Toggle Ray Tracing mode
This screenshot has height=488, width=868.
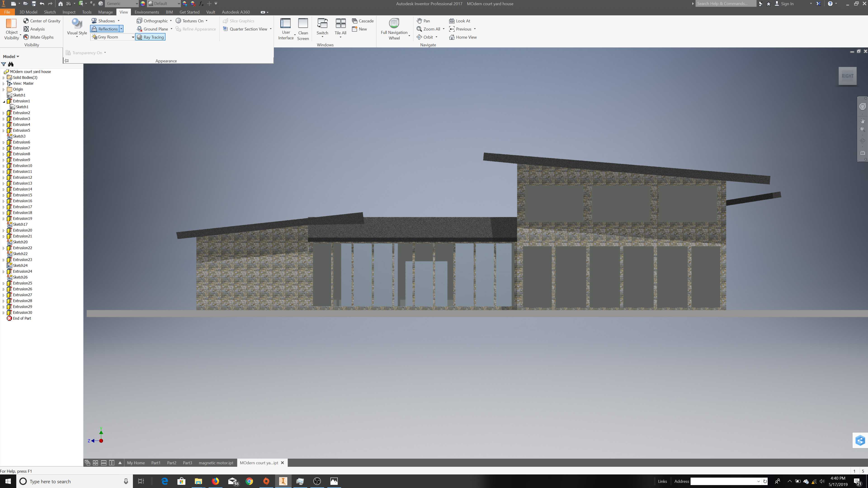[150, 37]
